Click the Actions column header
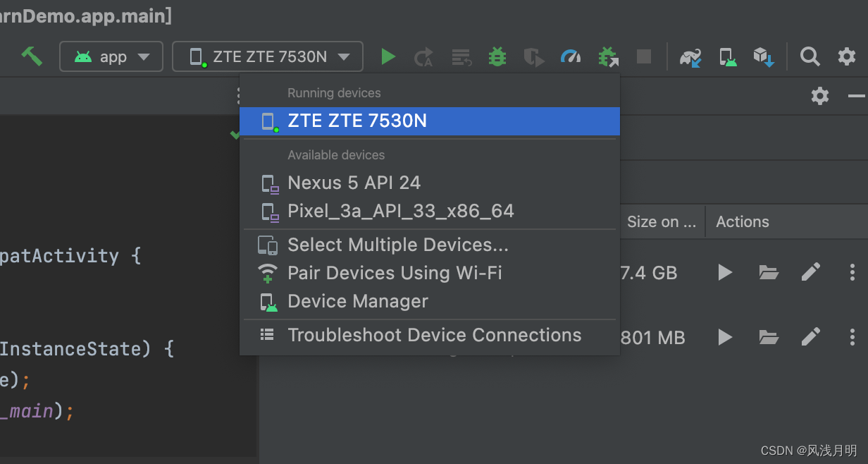The height and width of the screenshot is (464, 868). (x=743, y=221)
